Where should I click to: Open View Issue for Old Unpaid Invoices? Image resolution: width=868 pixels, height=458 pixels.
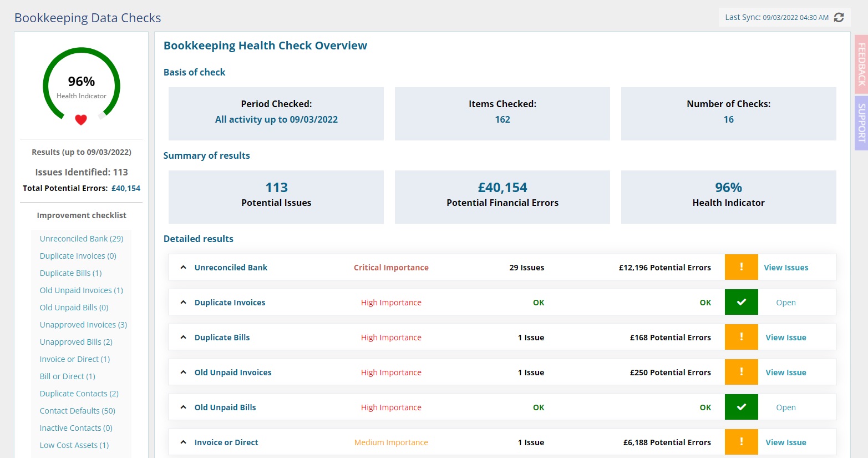(786, 373)
